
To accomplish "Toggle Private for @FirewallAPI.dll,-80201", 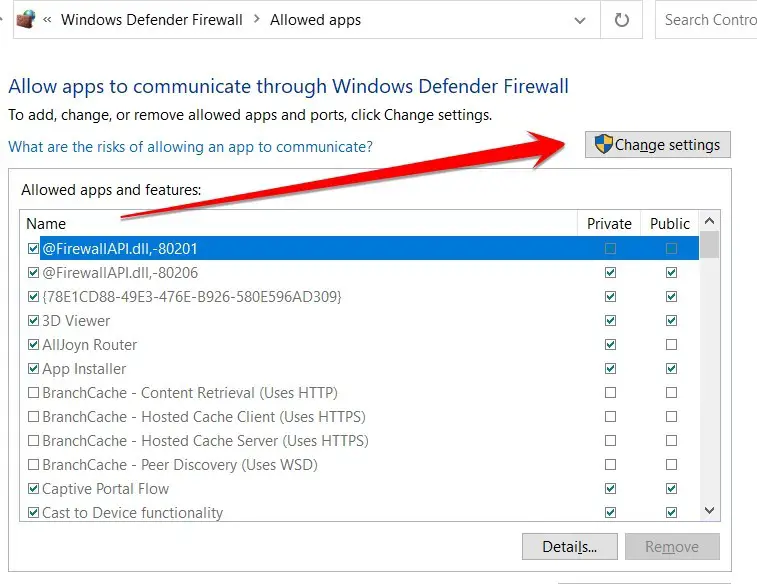I will (610, 249).
